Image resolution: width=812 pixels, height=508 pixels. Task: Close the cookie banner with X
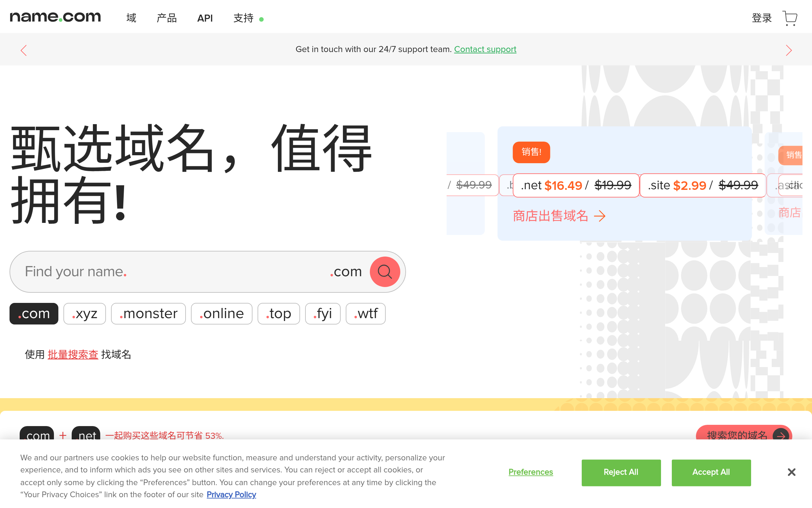click(x=791, y=472)
